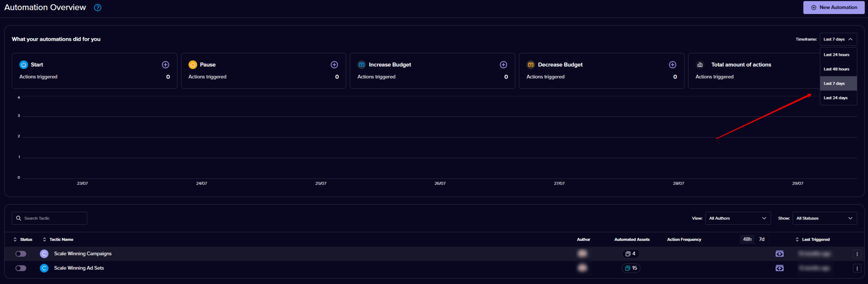Click the orange Pause power icon
The height and width of the screenshot is (284, 868).
(193, 65)
